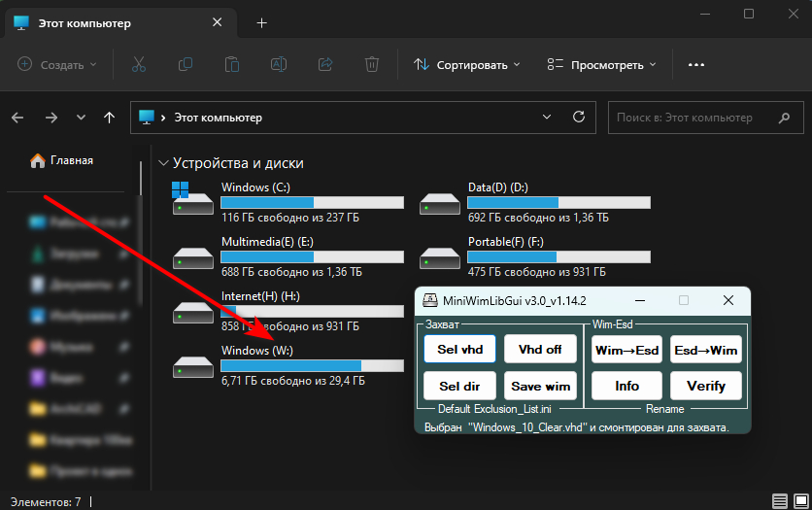Click the Save wim button
The width and height of the screenshot is (812, 510).
(x=540, y=387)
